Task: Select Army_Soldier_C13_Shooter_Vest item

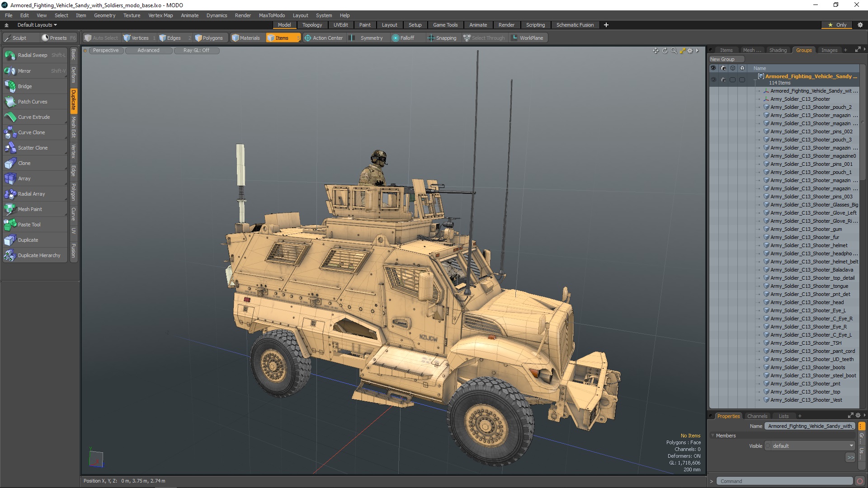Action: click(806, 400)
